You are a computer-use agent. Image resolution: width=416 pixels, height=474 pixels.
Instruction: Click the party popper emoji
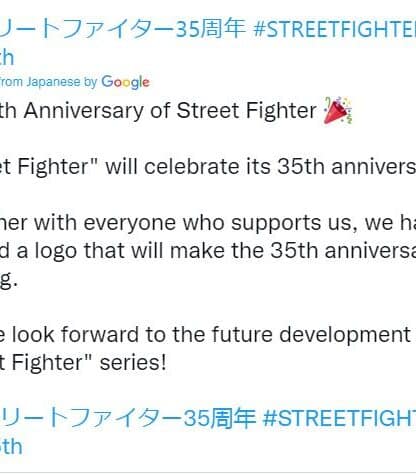click(x=338, y=110)
